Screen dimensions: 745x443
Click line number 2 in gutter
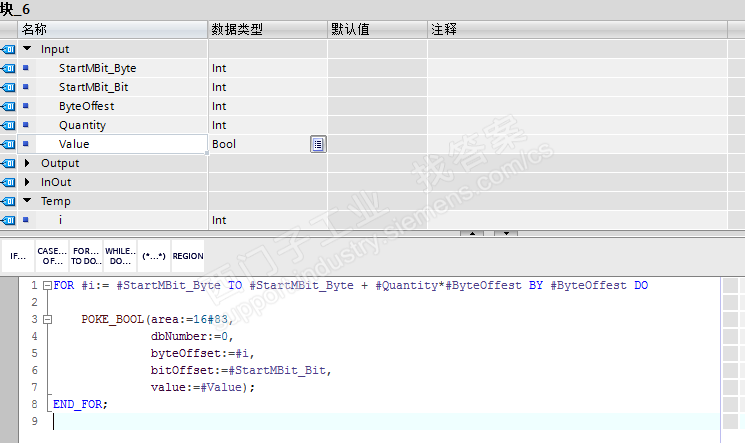(x=34, y=302)
